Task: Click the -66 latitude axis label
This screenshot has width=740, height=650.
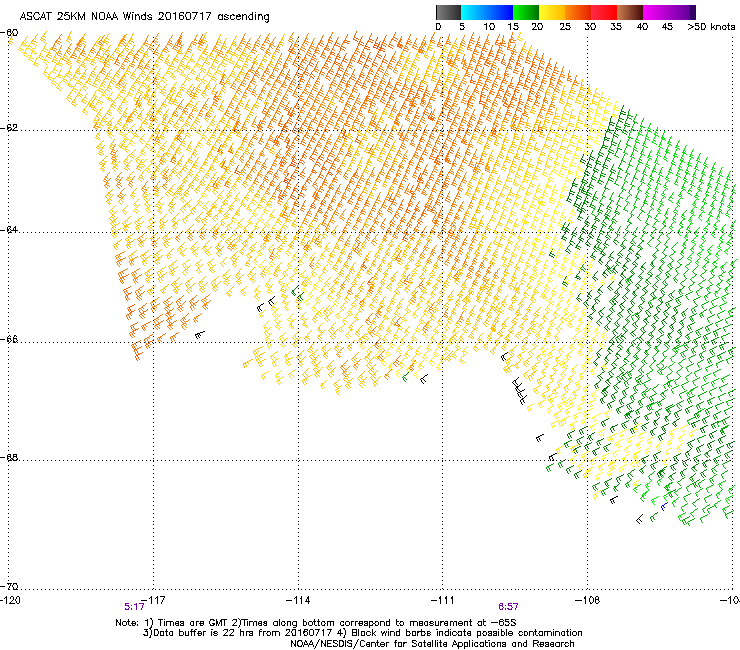Action: pos(9,339)
